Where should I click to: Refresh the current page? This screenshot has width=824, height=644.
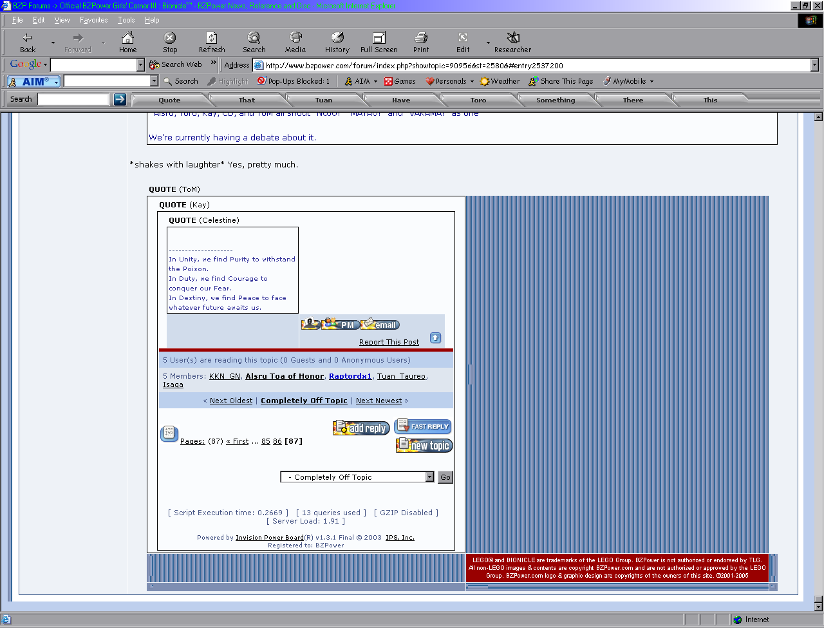212,43
